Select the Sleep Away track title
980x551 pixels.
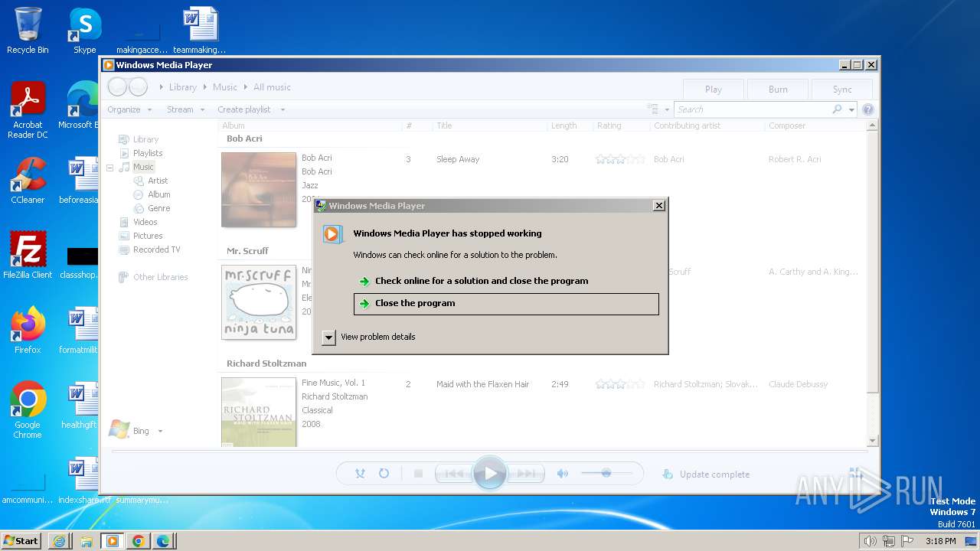pos(458,159)
